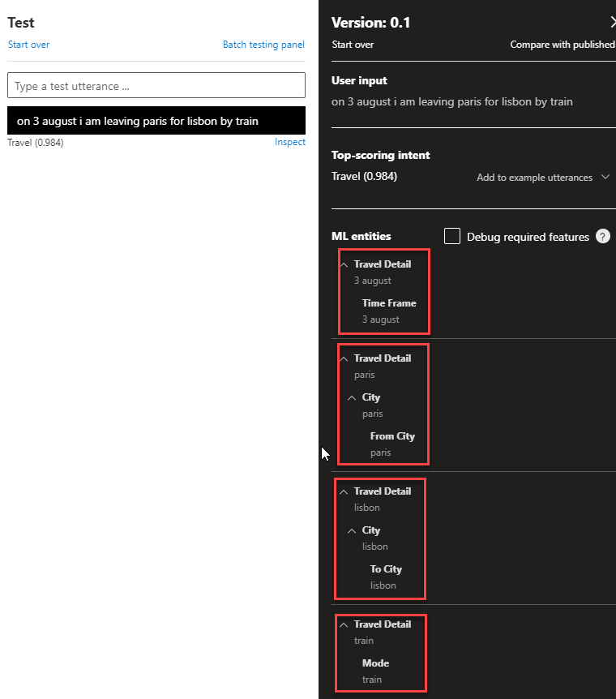Close the Version 0.1 inspect panel

click(614, 22)
